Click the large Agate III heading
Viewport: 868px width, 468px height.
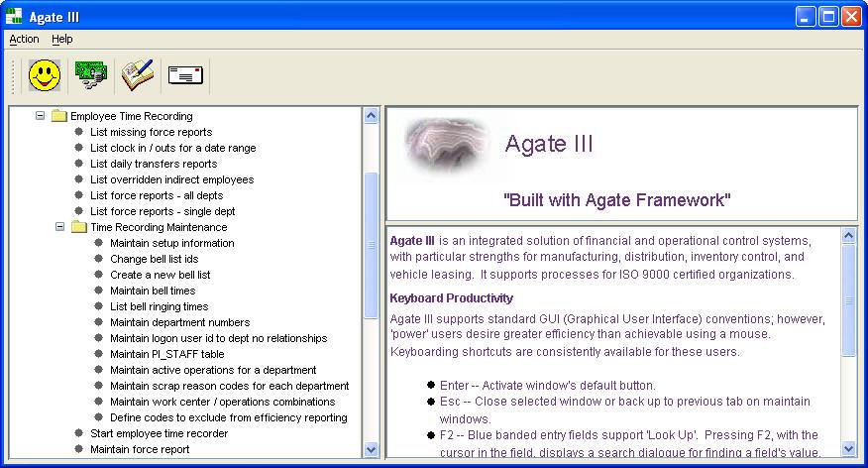pyautogui.click(x=549, y=144)
